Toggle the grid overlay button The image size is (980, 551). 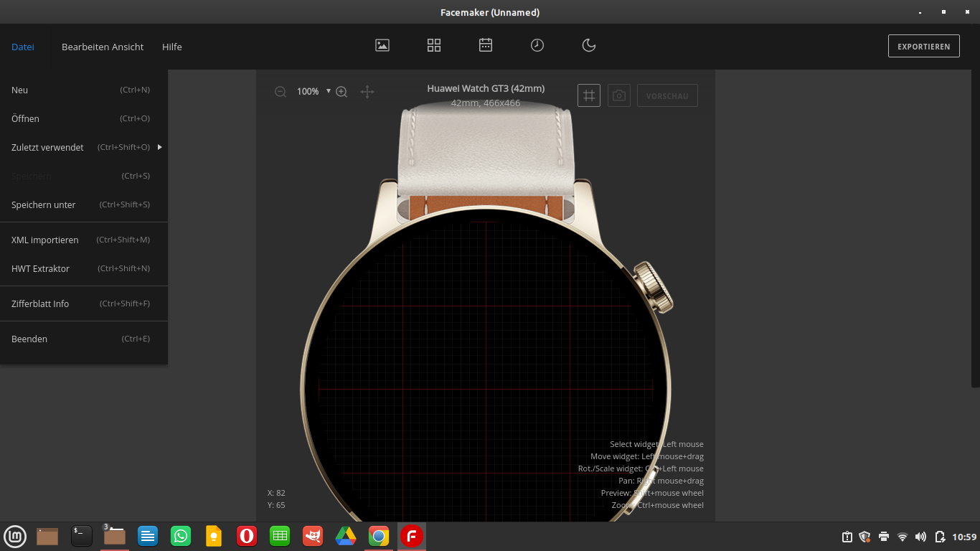coord(589,95)
